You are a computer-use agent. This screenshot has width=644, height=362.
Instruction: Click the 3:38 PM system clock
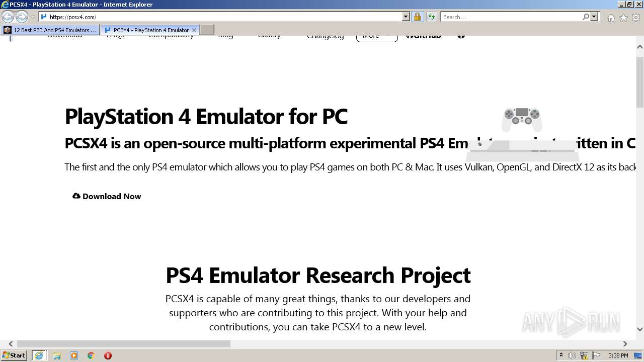tap(618, 355)
